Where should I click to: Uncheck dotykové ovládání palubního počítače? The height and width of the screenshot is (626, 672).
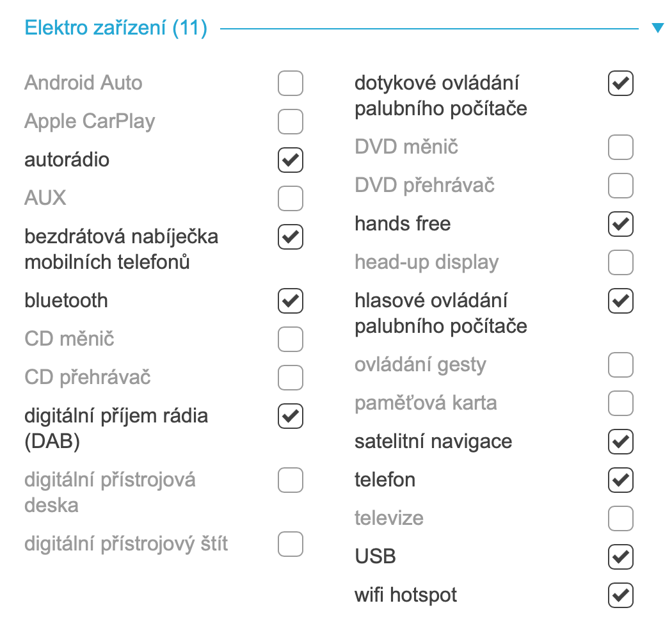(x=621, y=83)
